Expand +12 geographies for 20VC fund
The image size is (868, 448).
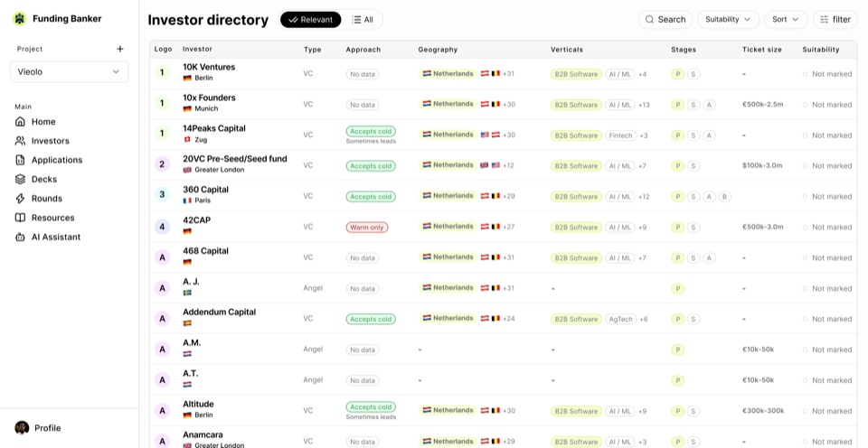(x=508, y=165)
